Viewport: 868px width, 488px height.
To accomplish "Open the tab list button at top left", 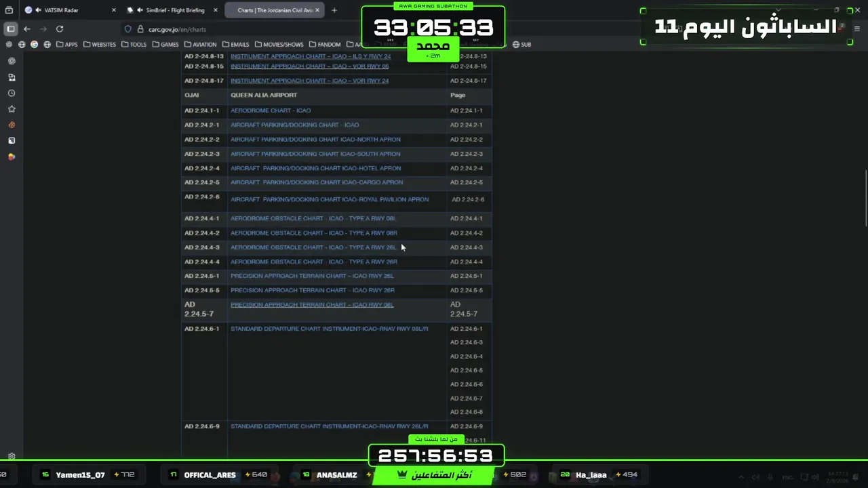I will 9,10.
